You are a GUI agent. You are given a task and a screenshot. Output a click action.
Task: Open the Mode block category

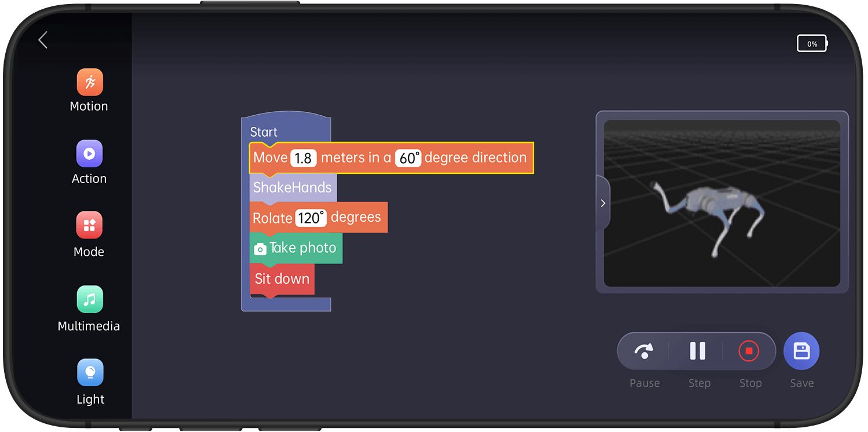coord(89,225)
